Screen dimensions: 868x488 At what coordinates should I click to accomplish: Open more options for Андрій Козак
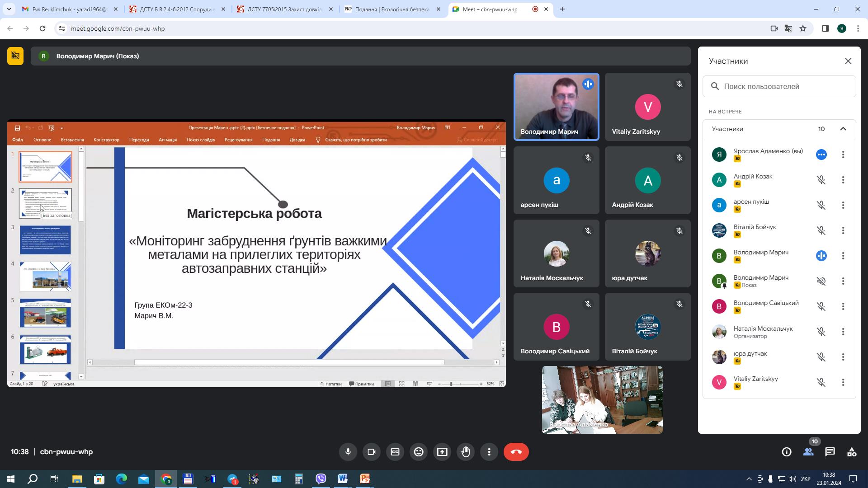843,180
